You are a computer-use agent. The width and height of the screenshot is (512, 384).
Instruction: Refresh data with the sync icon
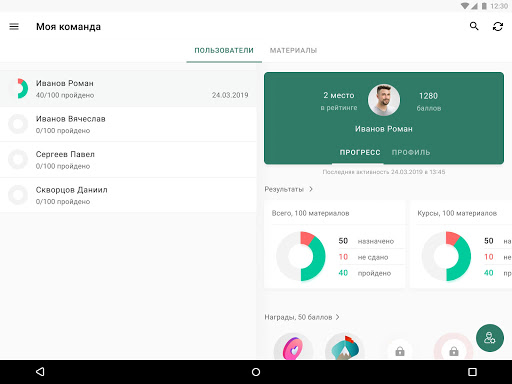[x=498, y=27]
